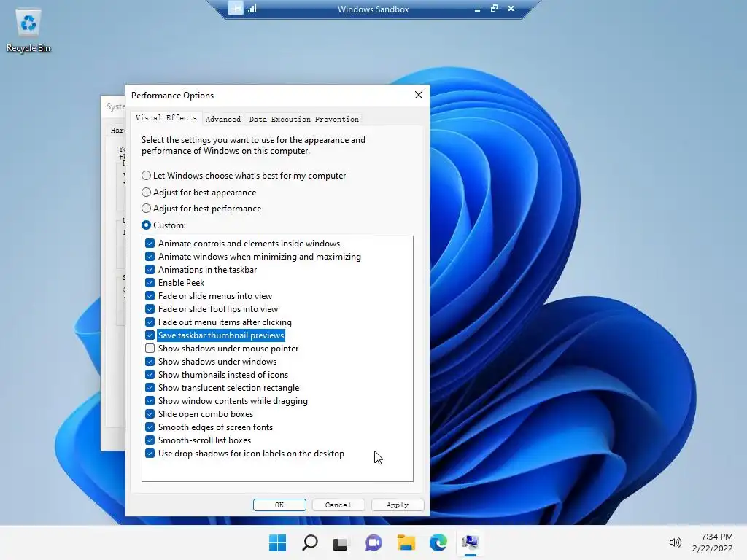Disable Fade out menu items after clicking

150,322
